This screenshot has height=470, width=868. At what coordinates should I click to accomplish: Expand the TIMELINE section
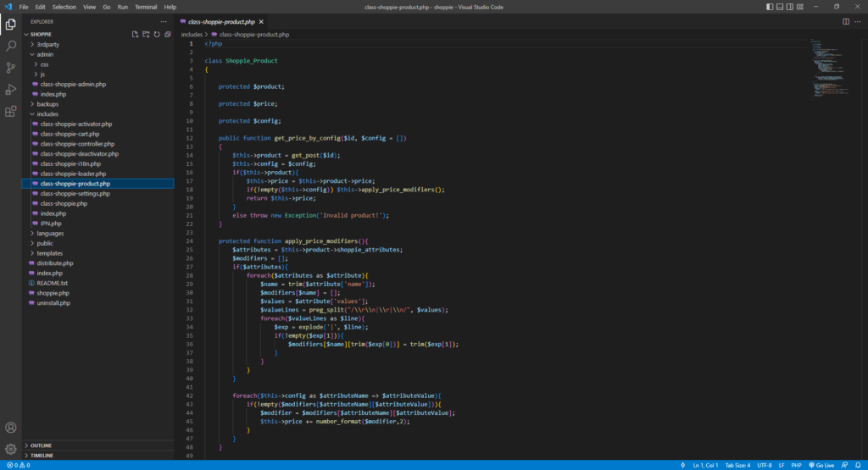(x=42, y=455)
